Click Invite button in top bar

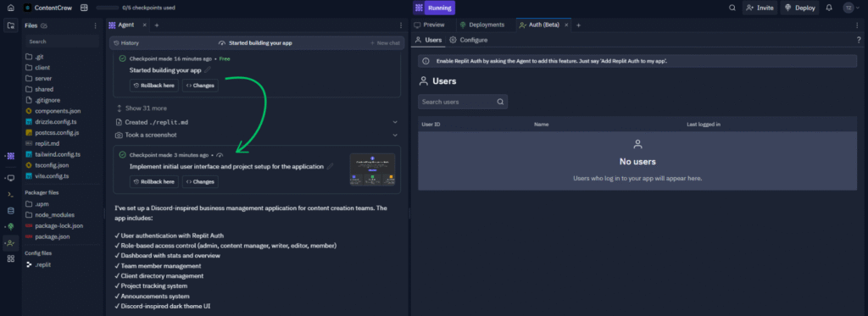(759, 8)
